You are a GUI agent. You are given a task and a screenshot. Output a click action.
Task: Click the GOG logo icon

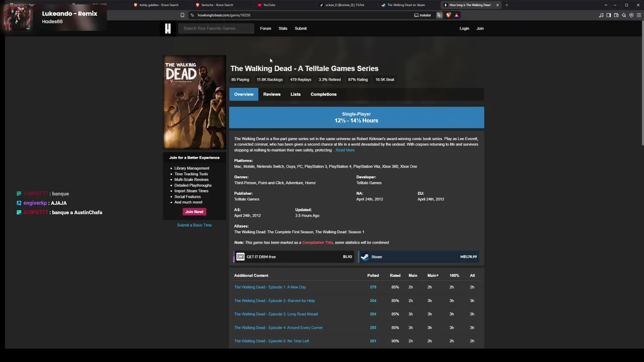pyautogui.click(x=240, y=257)
